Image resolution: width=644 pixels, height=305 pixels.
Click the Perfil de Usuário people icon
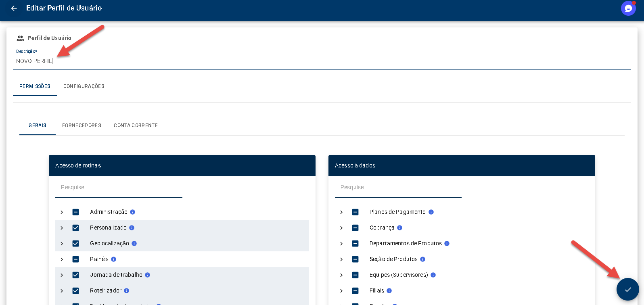coord(20,38)
